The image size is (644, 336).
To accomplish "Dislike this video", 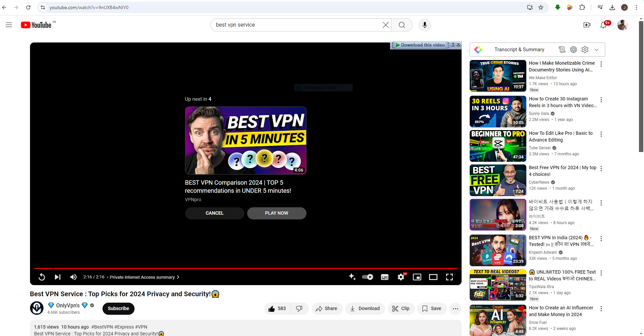I will [x=299, y=308].
